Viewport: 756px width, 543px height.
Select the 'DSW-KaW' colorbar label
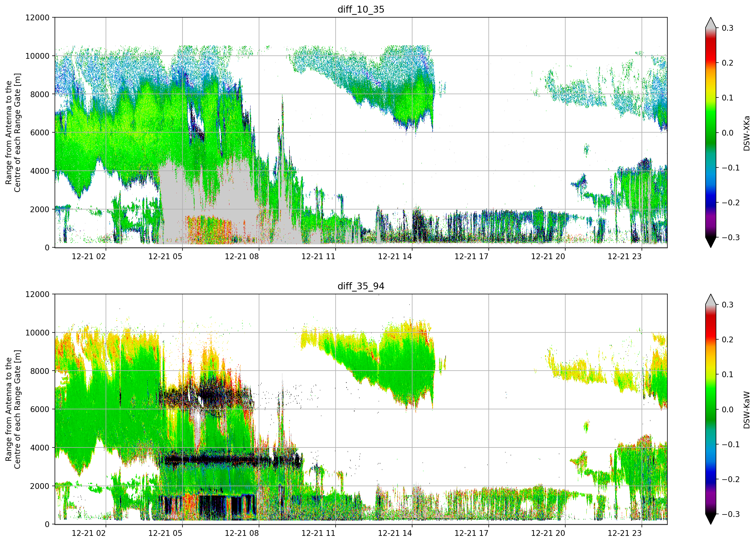[747, 410]
